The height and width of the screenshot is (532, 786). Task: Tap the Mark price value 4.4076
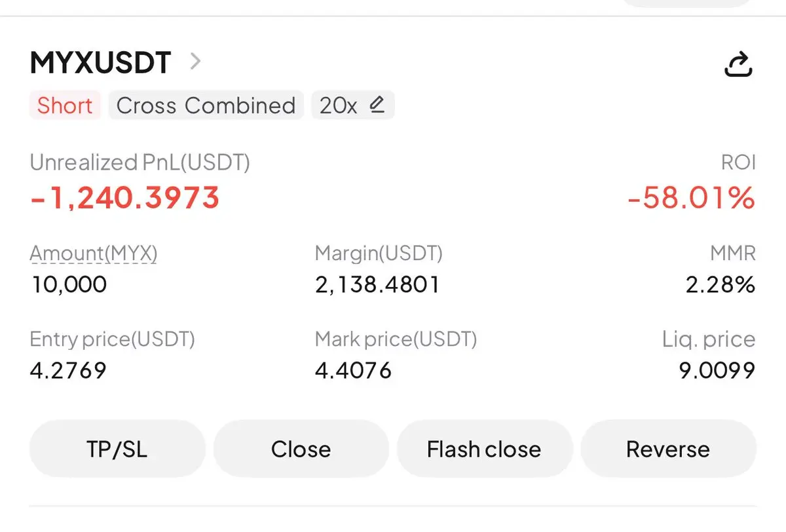click(353, 371)
